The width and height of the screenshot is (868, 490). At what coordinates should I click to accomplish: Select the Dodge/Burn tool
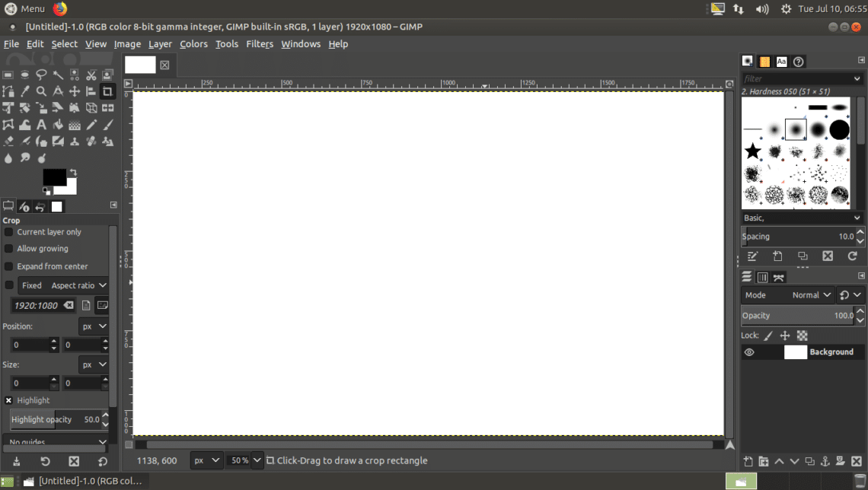pos(42,158)
